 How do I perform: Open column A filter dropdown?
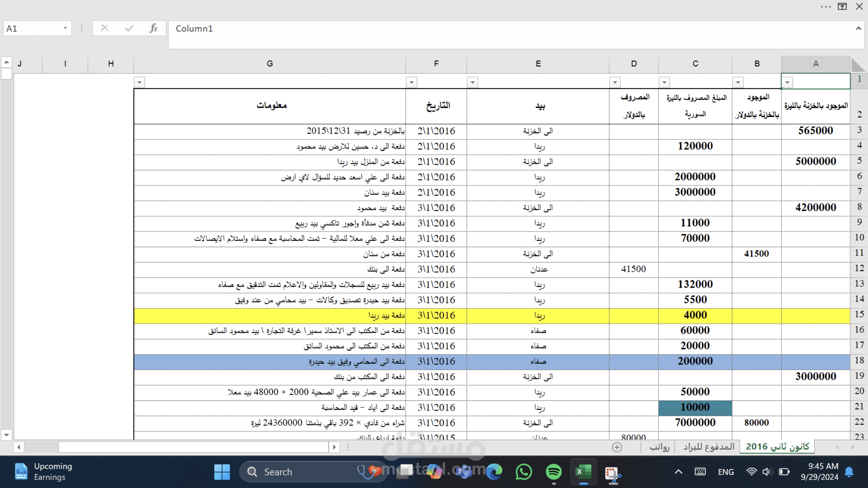click(787, 83)
